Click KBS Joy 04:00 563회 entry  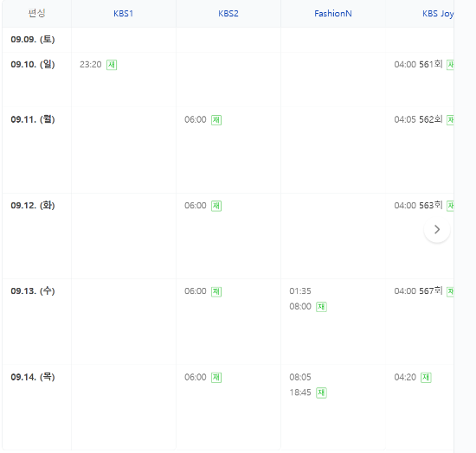click(418, 206)
